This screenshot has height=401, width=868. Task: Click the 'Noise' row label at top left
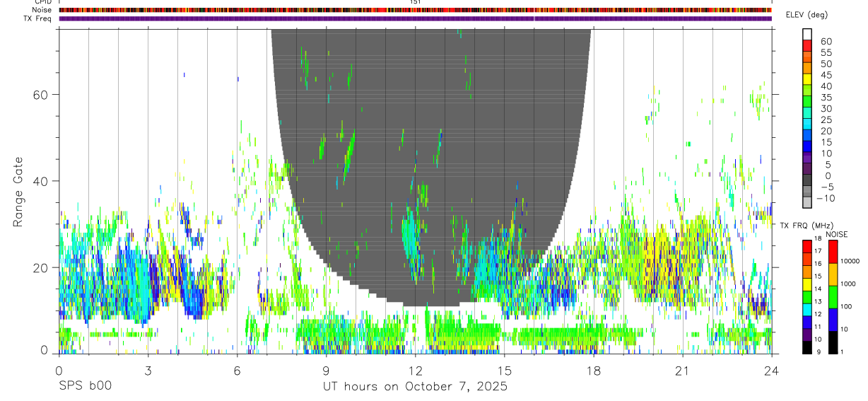43,10
